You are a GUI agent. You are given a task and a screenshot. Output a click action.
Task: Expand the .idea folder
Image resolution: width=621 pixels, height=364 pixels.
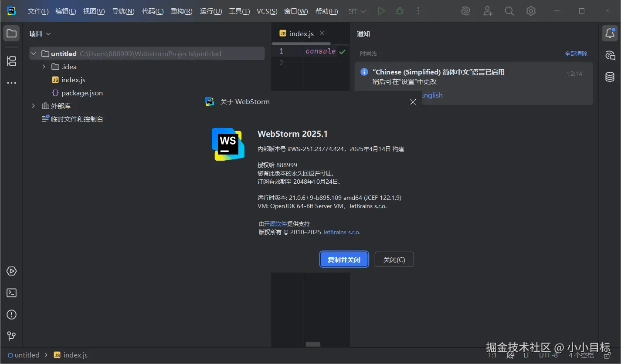click(x=44, y=67)
